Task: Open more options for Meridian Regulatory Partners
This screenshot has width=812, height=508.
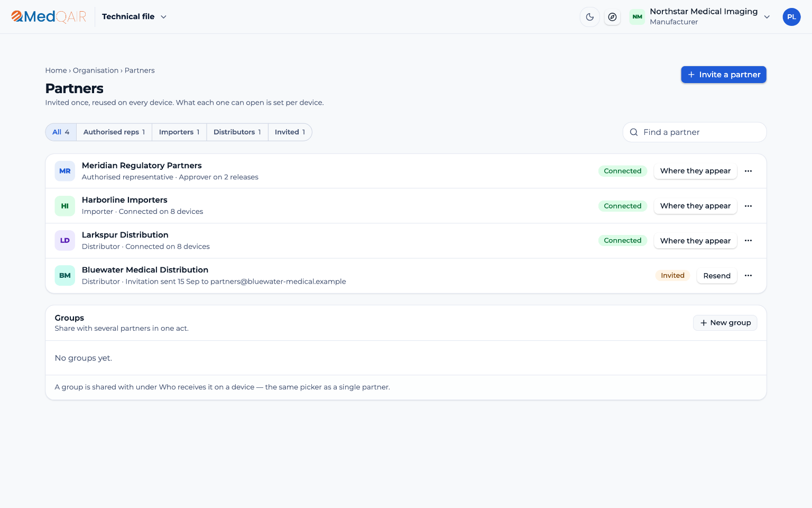Action: (748, 171)
